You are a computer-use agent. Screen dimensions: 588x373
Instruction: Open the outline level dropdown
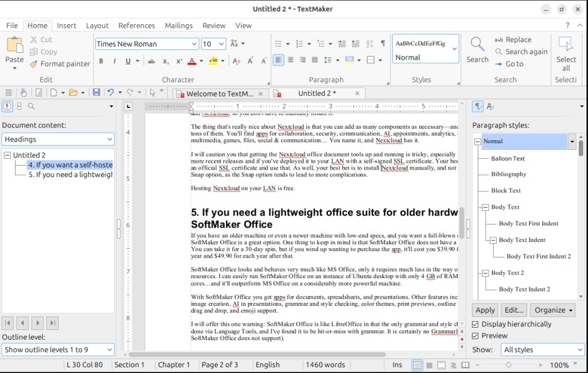tap(58, 350)
